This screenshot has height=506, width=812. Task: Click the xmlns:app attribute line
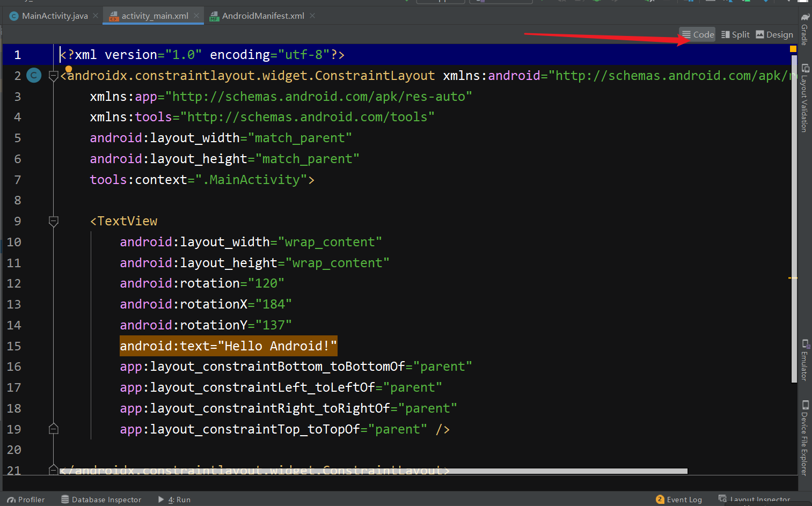(281, 97)
